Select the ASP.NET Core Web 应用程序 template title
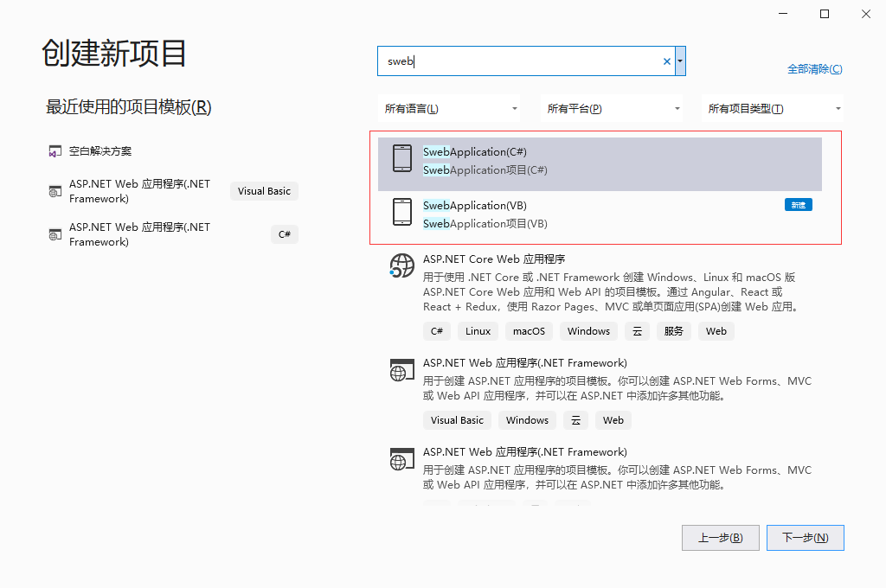Image resolution: width=886 pixels, height=588 pixels. coord(494,259)
